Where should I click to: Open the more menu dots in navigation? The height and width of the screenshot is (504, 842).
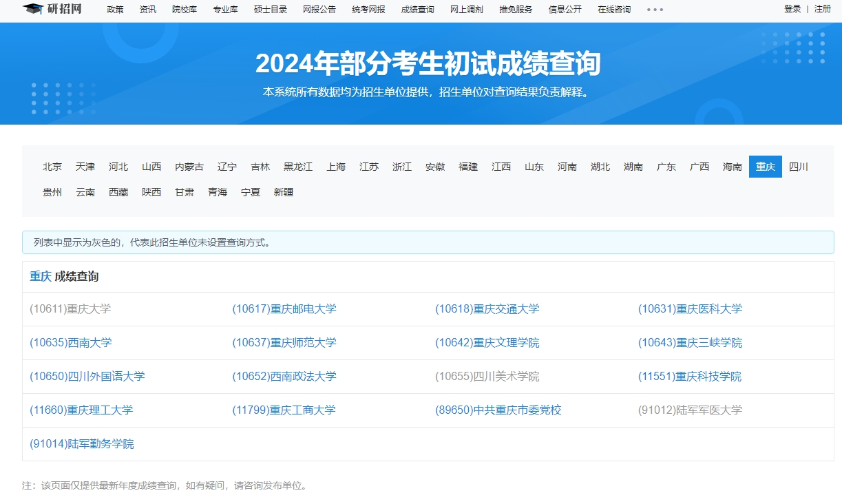pyautogui.click(x=655, y=10)
